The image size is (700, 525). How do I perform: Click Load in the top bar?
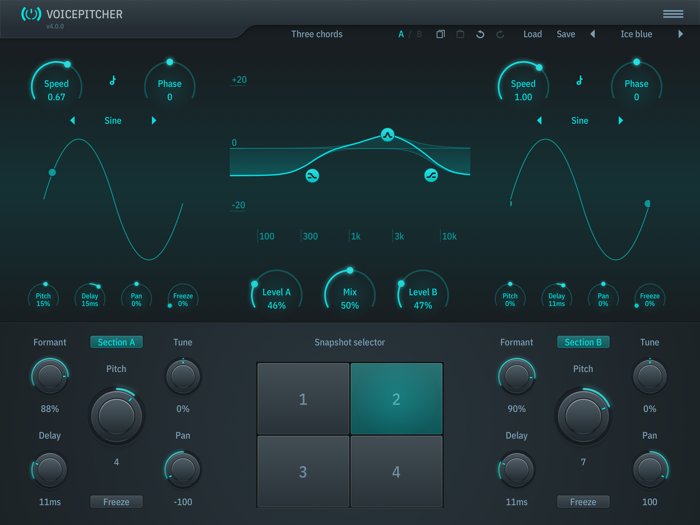click(x=533, y=34)
